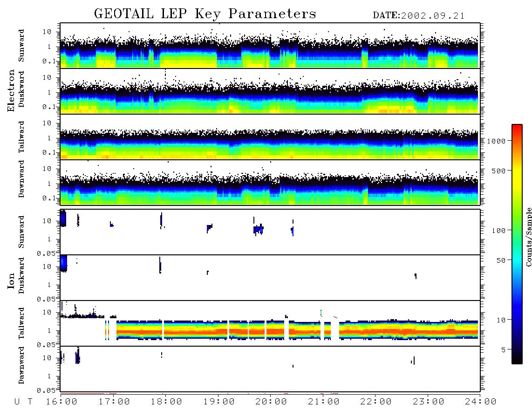Click the GEOTAIL LEP Key Parameters title
The image size is (532, 410).
pos(205,14)
